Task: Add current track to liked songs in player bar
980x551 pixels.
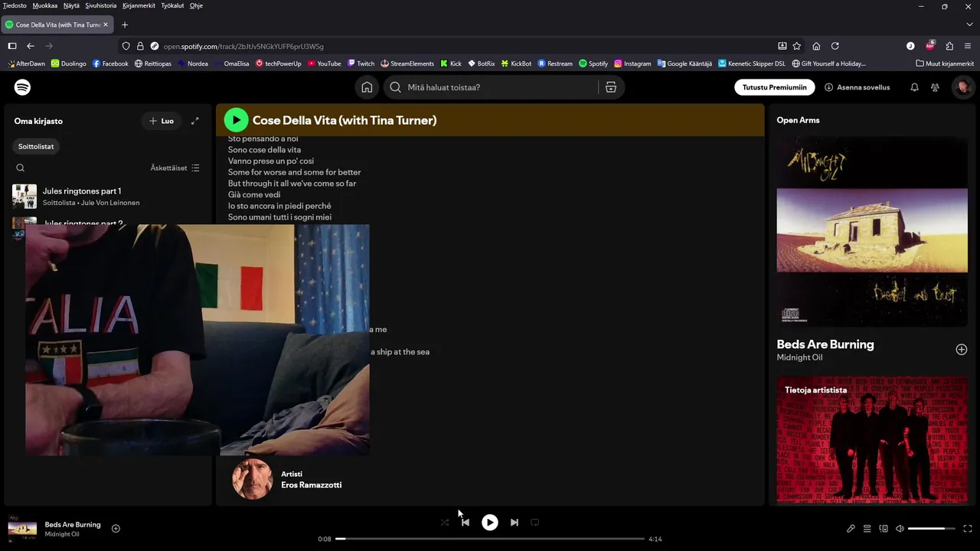Action: (x=116, y=528)
